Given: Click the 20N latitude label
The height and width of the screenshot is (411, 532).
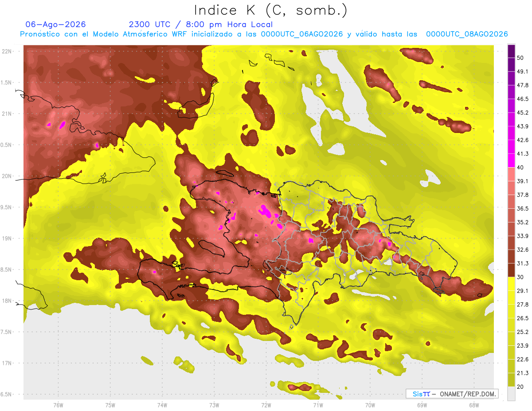Looking at the screenshot, I should 7,176.
